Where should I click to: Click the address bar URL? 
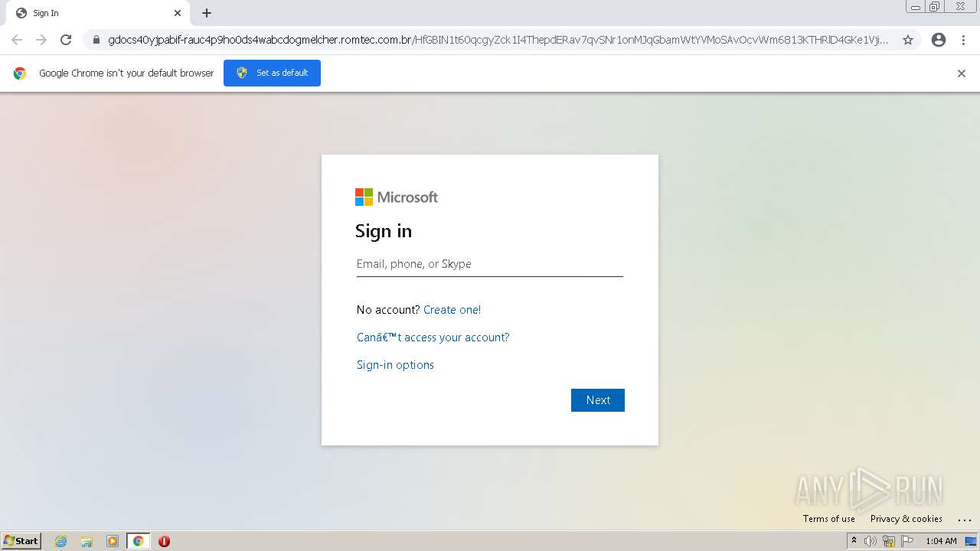[498, 40]
